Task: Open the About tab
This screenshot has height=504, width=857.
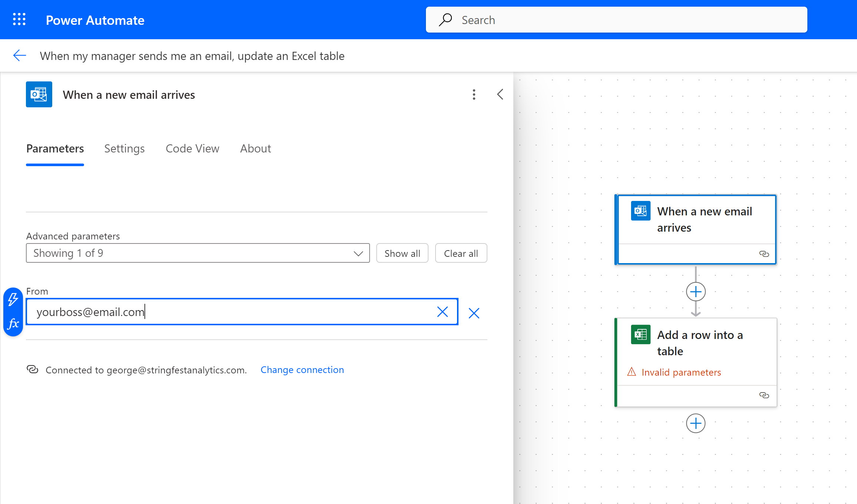Action: tap(255, 148)
